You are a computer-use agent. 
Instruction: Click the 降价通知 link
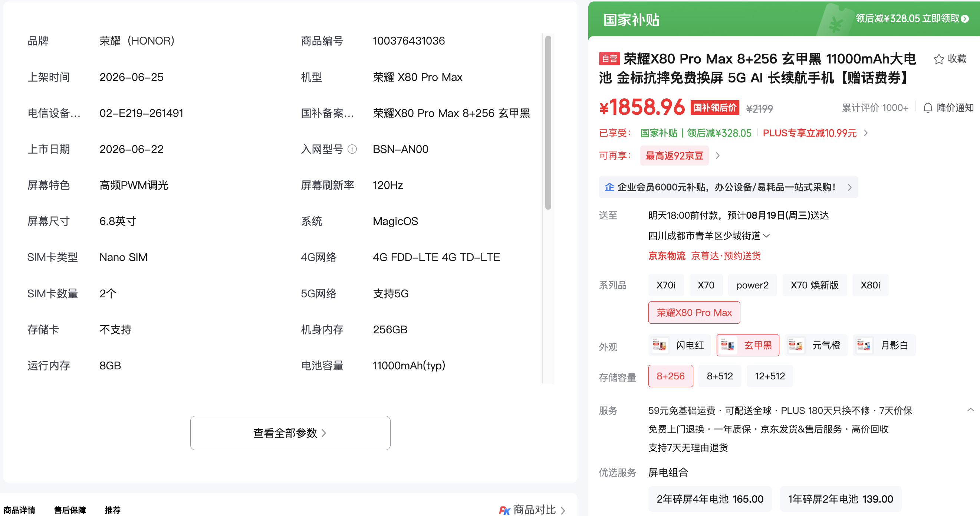pyautogui.click(x=955, y=108)
